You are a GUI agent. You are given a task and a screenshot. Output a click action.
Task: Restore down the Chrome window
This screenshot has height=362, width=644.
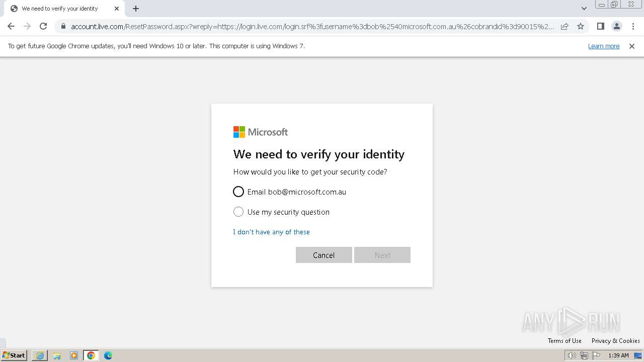(614, 5)
